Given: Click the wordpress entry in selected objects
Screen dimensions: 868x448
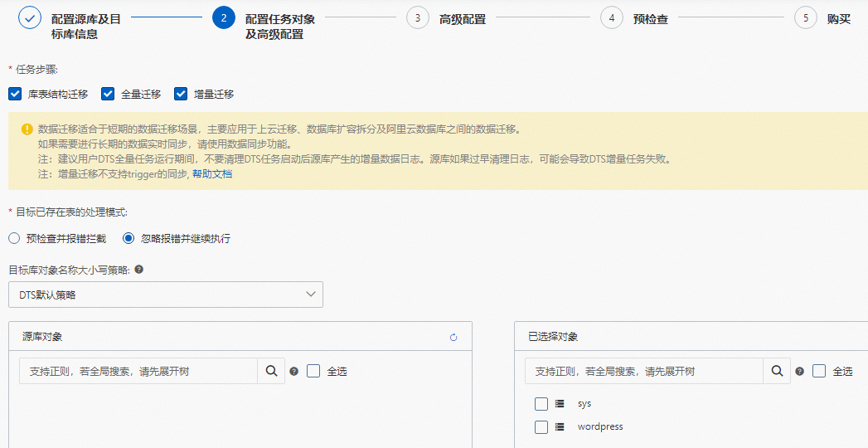Looking at the screenshot, I should (x=600, y=427).
